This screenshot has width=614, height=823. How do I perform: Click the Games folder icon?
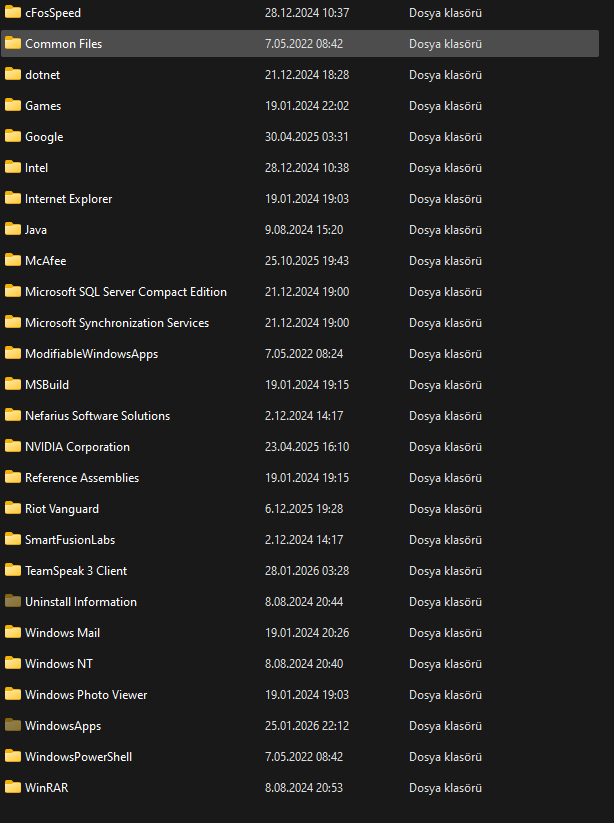(x=13, y=105)
